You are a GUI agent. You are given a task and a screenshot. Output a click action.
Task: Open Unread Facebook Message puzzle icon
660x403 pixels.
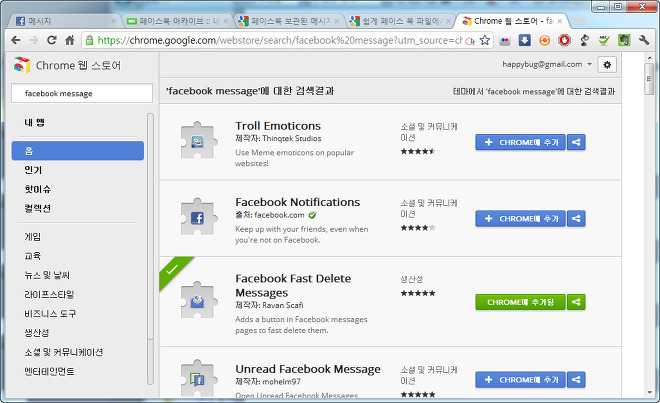click(198, 379)
